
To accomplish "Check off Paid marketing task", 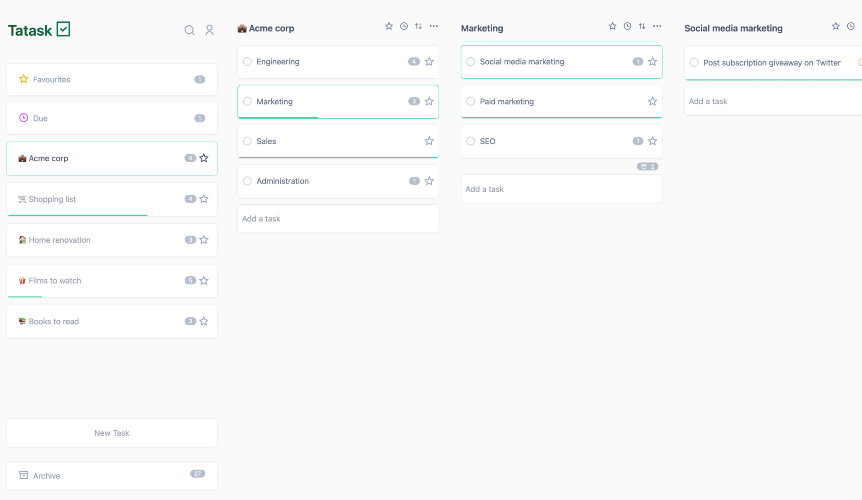I will [x=471, y=101].
